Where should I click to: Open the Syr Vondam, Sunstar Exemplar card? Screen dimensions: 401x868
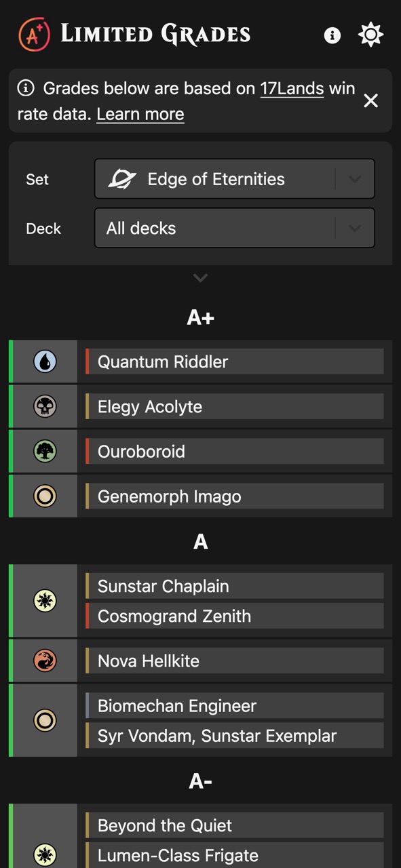235,736
